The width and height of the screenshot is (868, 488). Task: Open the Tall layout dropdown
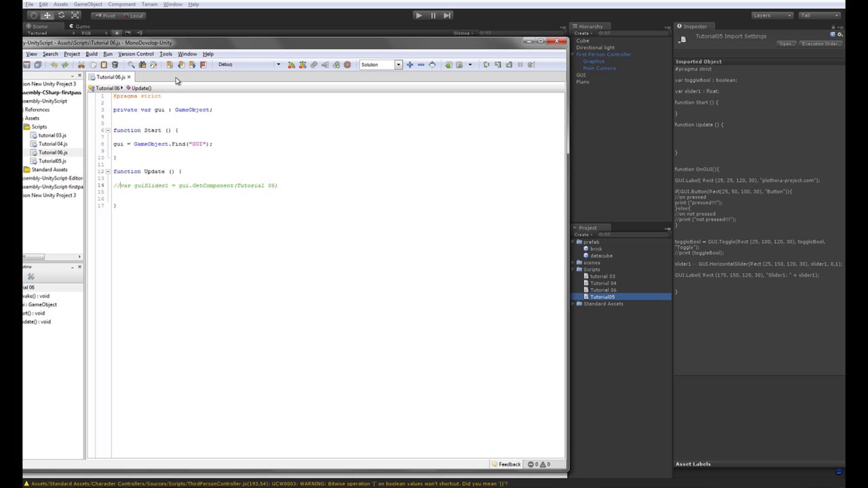pyautogui.click(x=820, y=16)
